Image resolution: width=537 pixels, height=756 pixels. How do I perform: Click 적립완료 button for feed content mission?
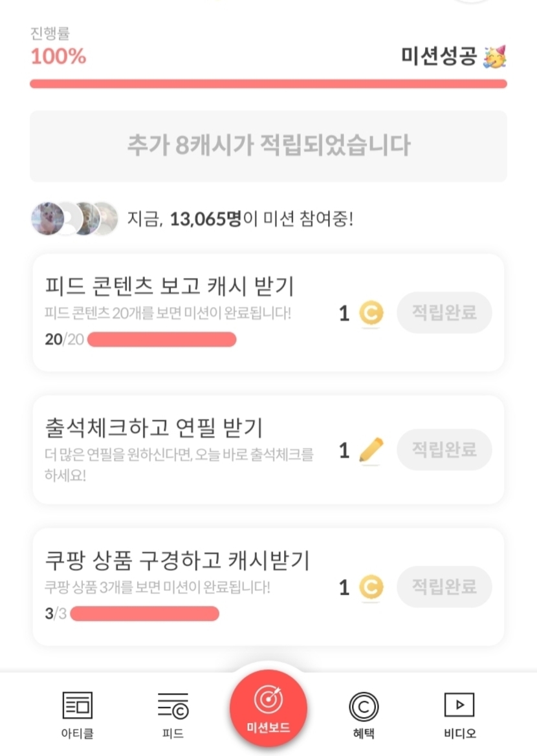click(444, 313)
